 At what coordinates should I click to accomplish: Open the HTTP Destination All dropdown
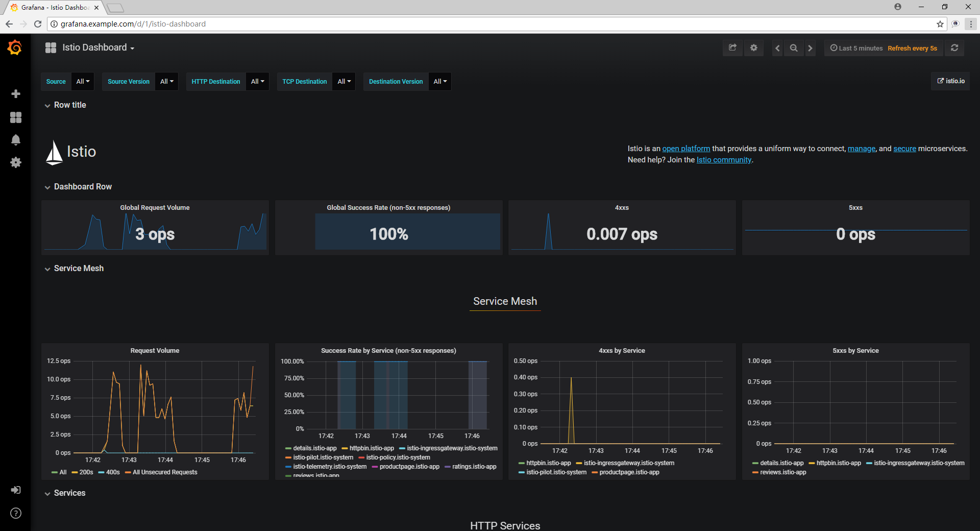258,82
